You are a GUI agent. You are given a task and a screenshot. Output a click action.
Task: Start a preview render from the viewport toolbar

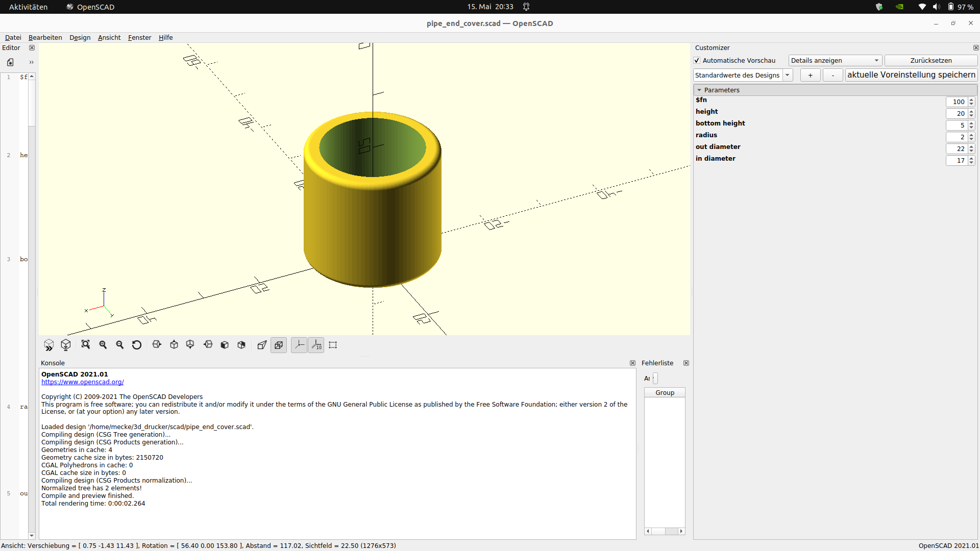(x=48, y=345)
